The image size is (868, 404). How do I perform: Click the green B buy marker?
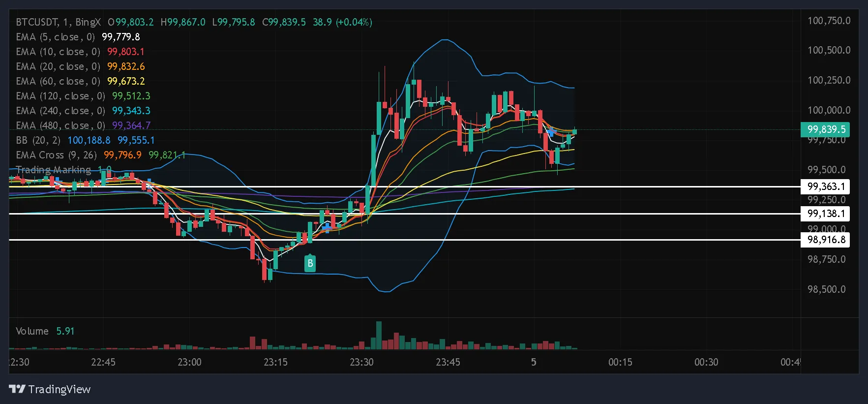(310, 263)
